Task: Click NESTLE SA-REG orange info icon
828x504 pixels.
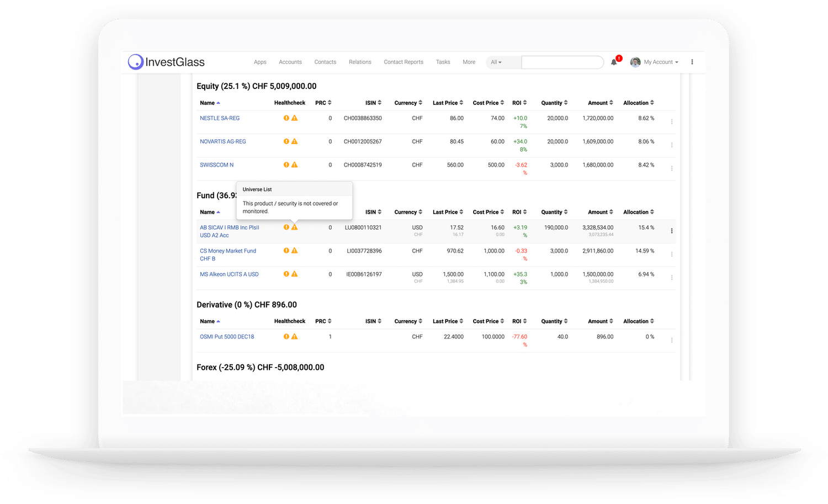Action: click(286, 118)
